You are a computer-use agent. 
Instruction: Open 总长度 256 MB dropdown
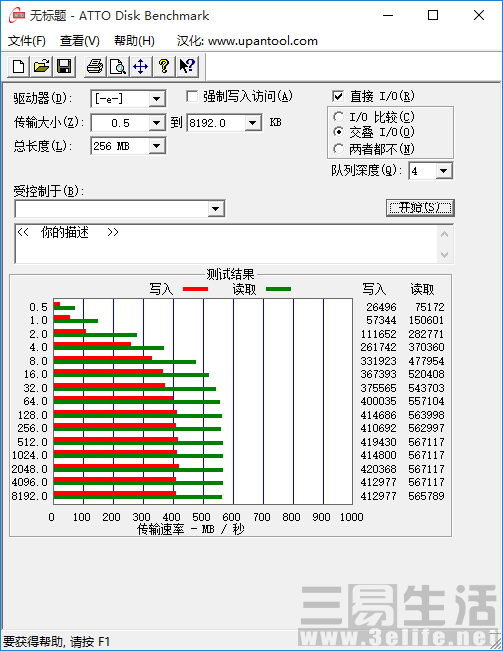[x=156, y=146]
